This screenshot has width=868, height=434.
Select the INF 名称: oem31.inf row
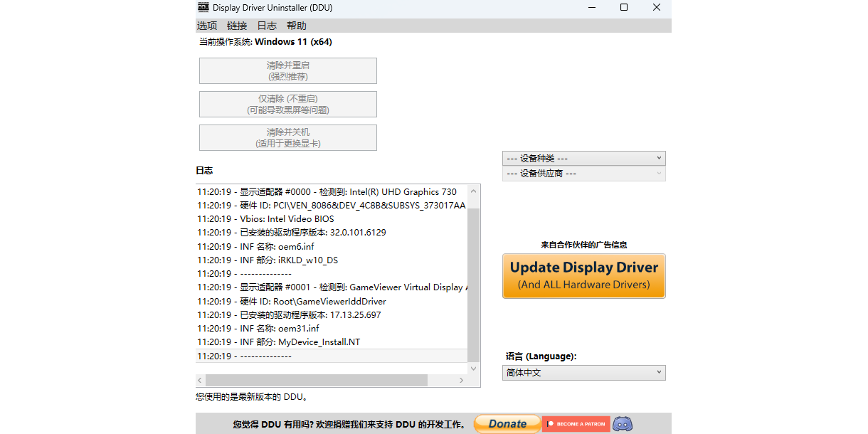point(332,328)
